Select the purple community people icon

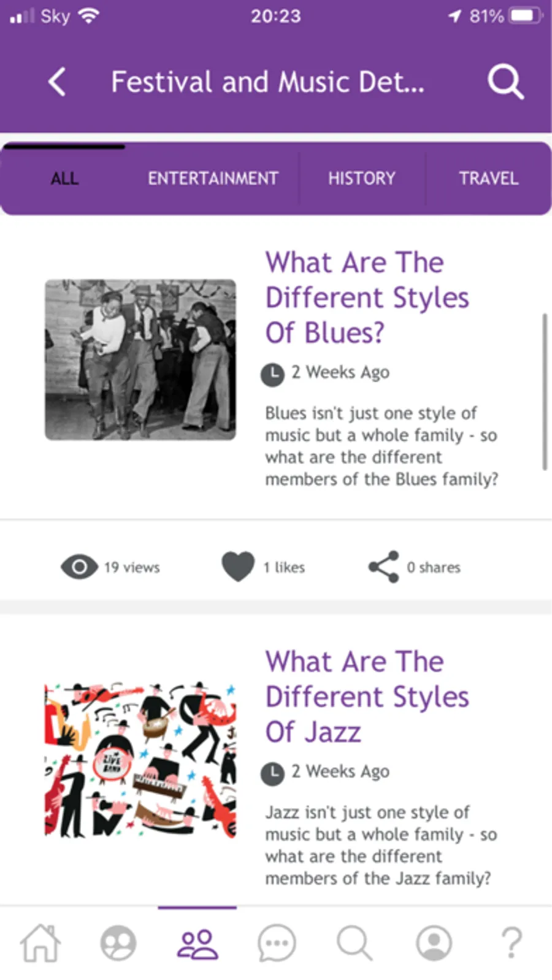tap(197, 944)
